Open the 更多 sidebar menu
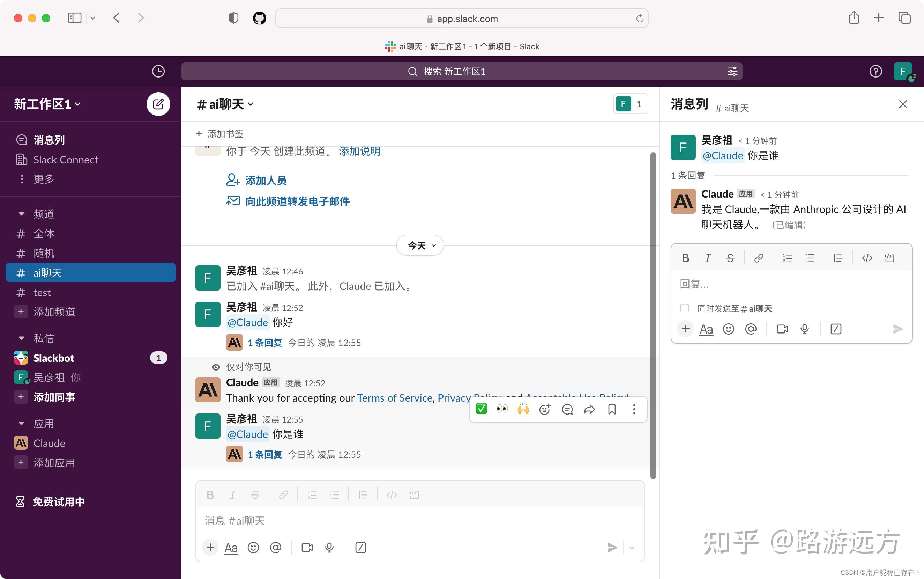The image size is (924, 579). point(43,179)
